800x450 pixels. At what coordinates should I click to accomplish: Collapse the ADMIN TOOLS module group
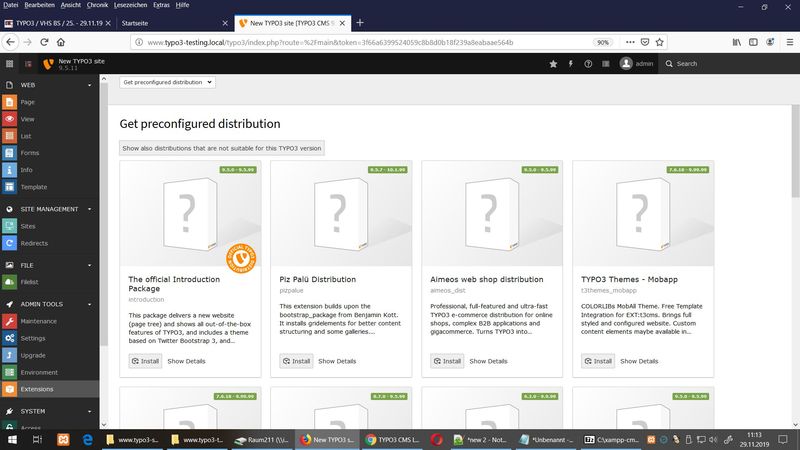(89, 304)
